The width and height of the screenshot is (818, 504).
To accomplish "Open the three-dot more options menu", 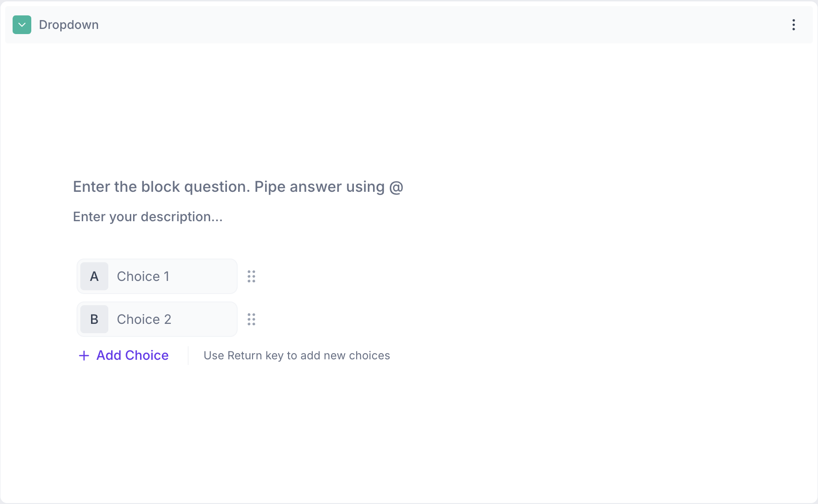I will [793, 25].
